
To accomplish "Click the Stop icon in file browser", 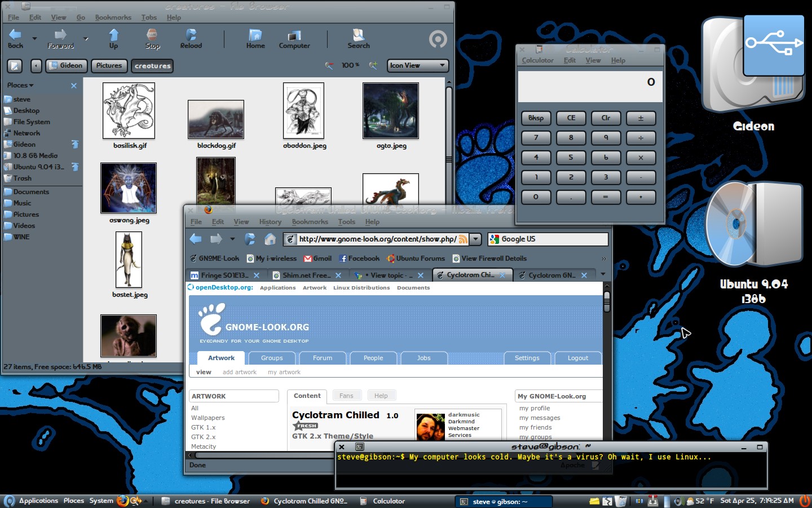I will 152,38.
